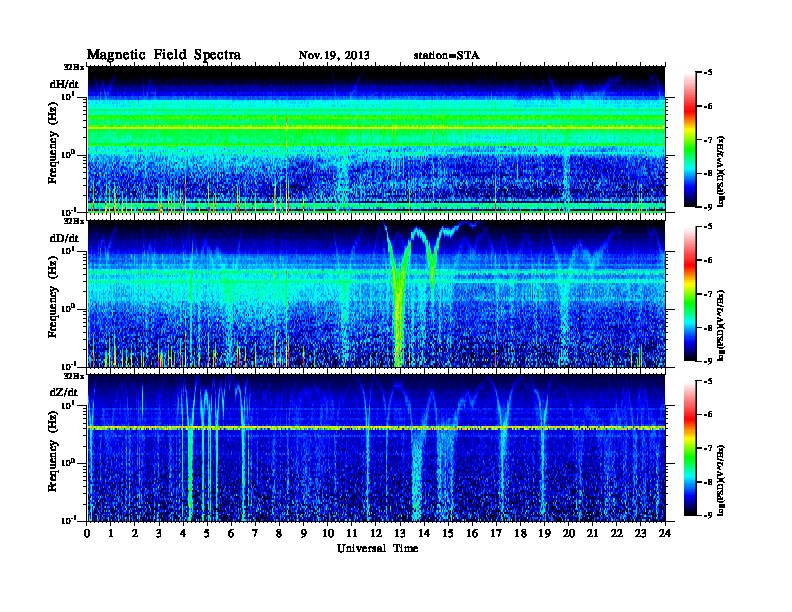Click the "-7" tick on dZ/dt color bar
792x612 pixels.
(708, 448)
